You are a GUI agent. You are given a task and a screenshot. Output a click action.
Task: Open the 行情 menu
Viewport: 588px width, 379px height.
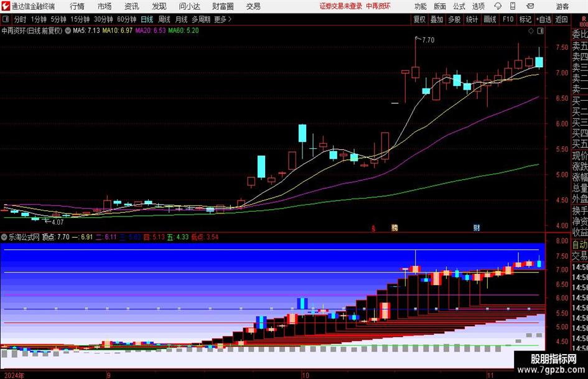(77, 6)
